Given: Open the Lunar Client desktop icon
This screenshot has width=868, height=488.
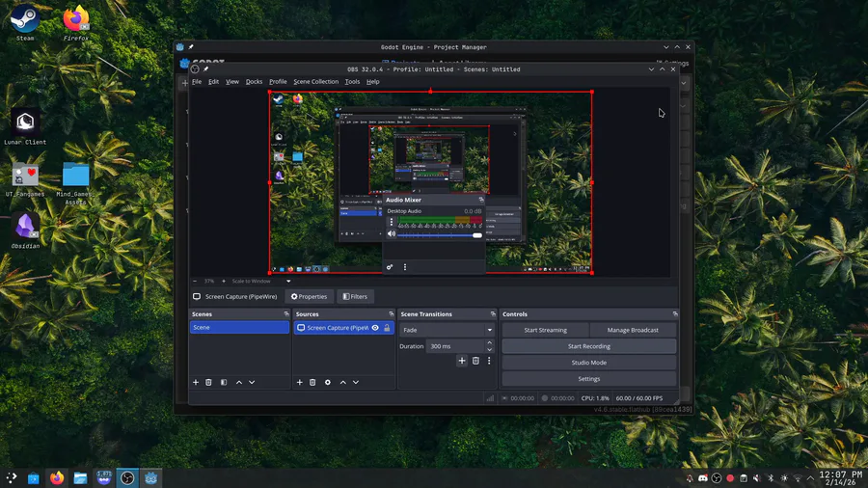Looking at the screenshot, I should tap(25, 127).
